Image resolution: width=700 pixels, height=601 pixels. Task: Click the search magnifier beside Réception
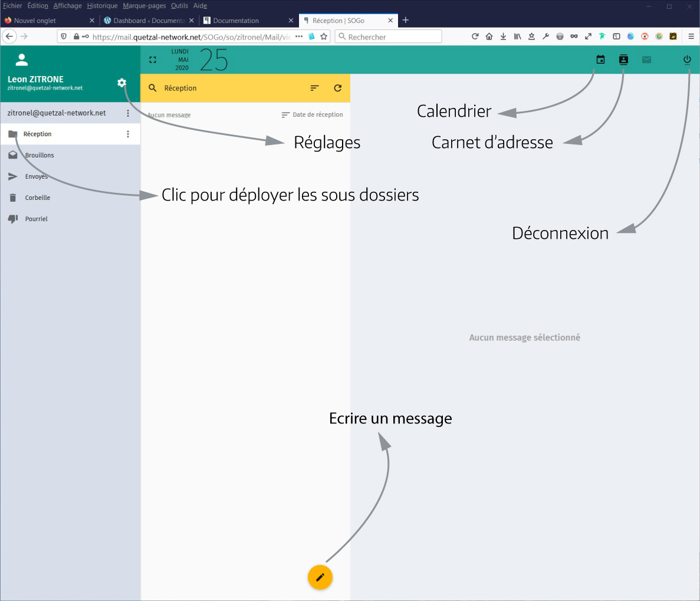(153, 88)
